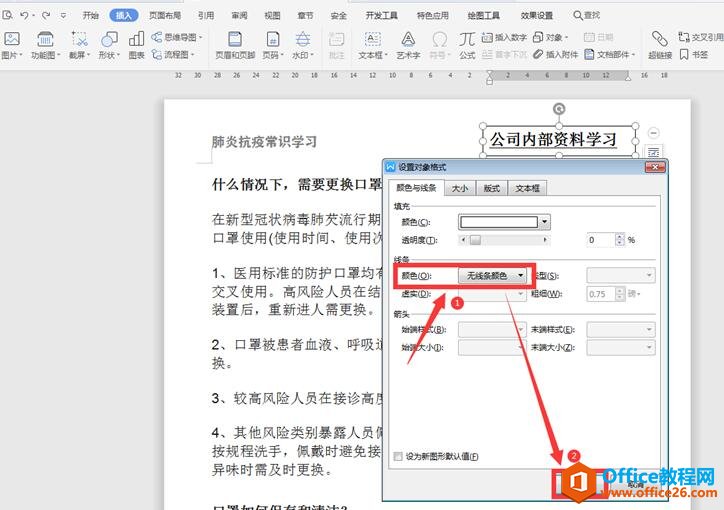
Task: Click the 文本框 (Text Box) icon
Action: tap(372, 44)
